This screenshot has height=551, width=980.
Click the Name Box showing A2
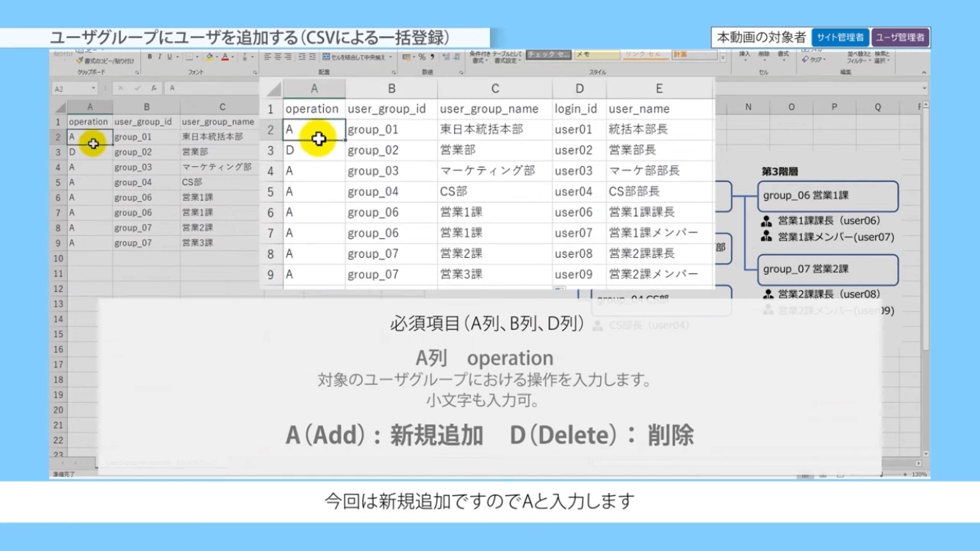tap(71, 88)
